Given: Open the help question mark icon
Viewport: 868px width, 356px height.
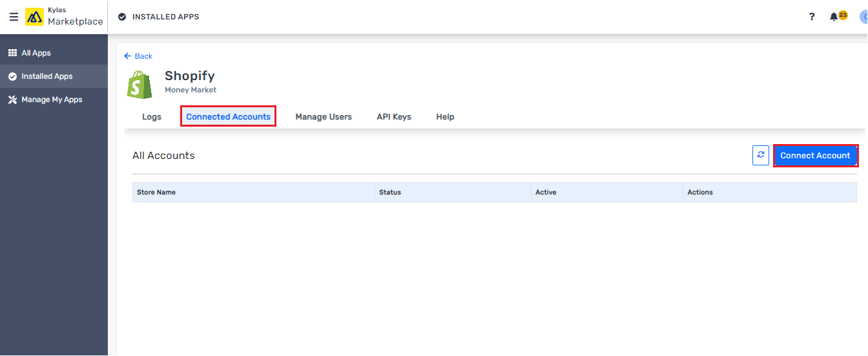Looking at the screenshot, I should click(x=812, y=17).
